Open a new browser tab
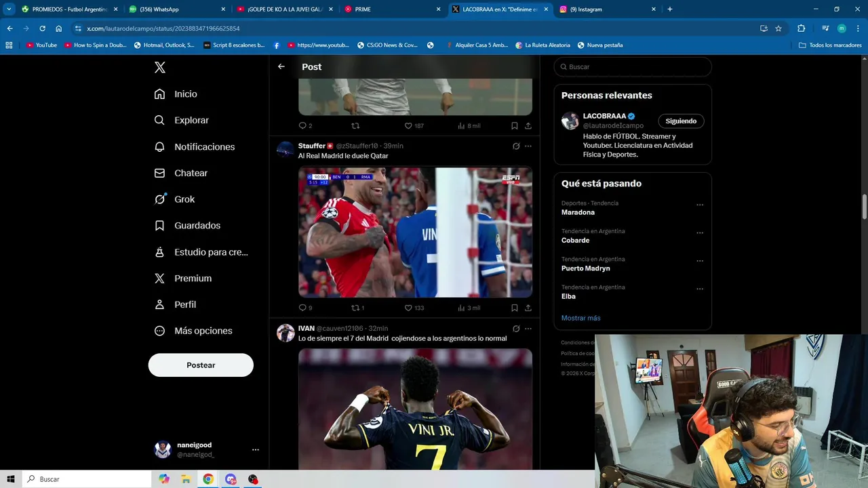Screen dimensions: 868x488 point(670,9)
